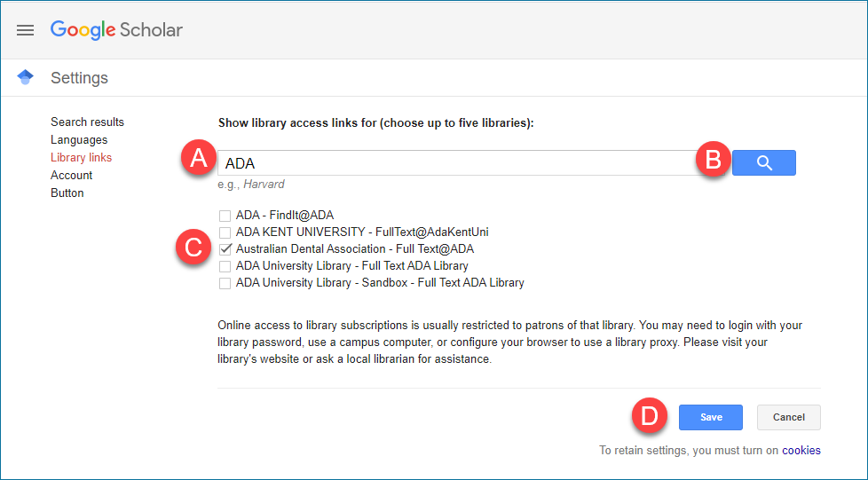Select Library links in the sidebar
868x480 pixels.
[x=81, y=158]
